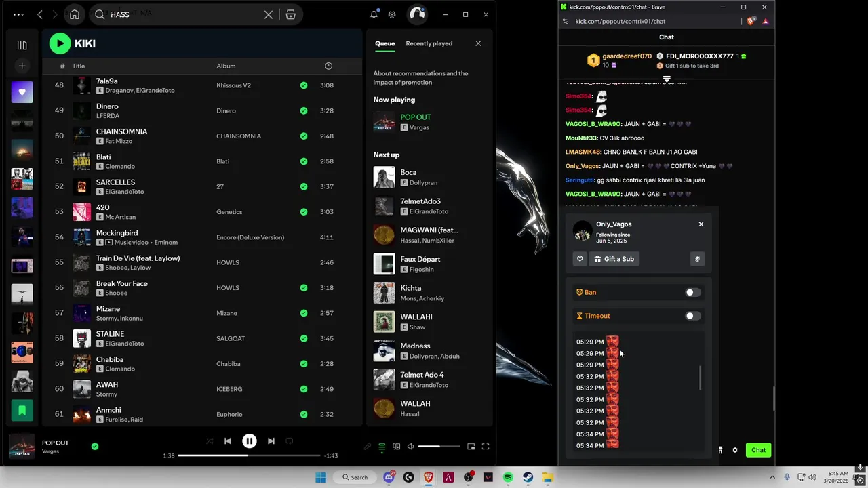Close the Only_Vagos user card
This screenshot has height=488, width=868.
(x=701, y=224)
